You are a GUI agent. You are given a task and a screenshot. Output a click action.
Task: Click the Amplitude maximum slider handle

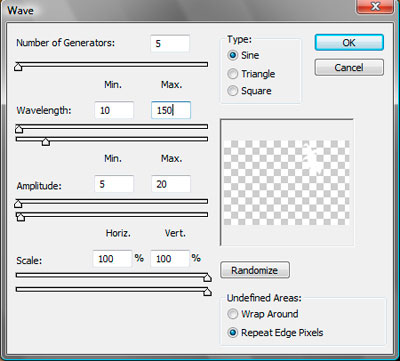(21, 217)
